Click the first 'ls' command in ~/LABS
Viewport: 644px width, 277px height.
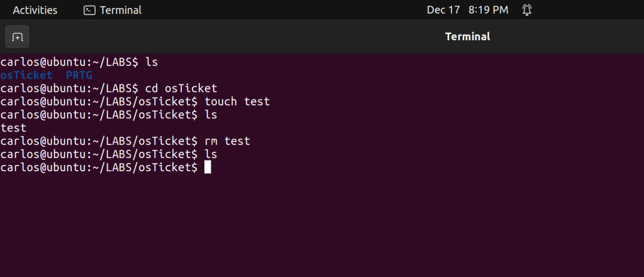pos(152,62)
